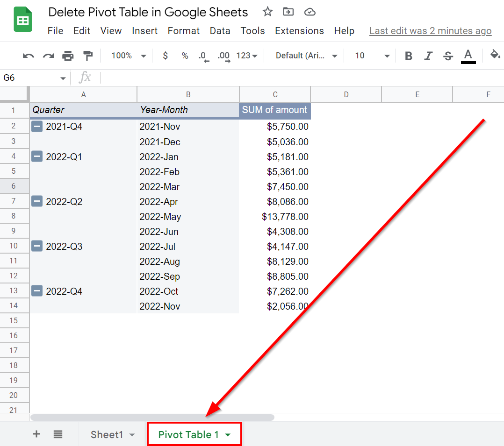504x446 pixels.
Task: Open the Tools menu
Action: point(252,31)
